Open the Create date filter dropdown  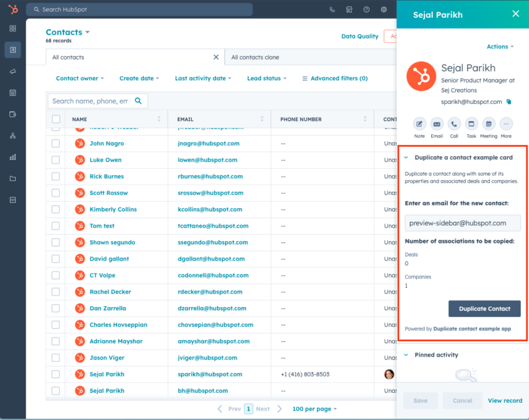pos(139,78)
